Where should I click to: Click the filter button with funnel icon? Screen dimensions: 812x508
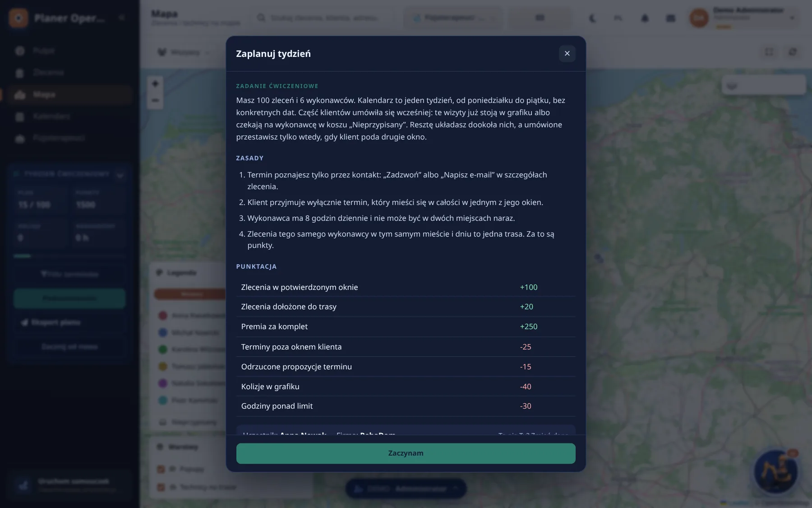69,274
